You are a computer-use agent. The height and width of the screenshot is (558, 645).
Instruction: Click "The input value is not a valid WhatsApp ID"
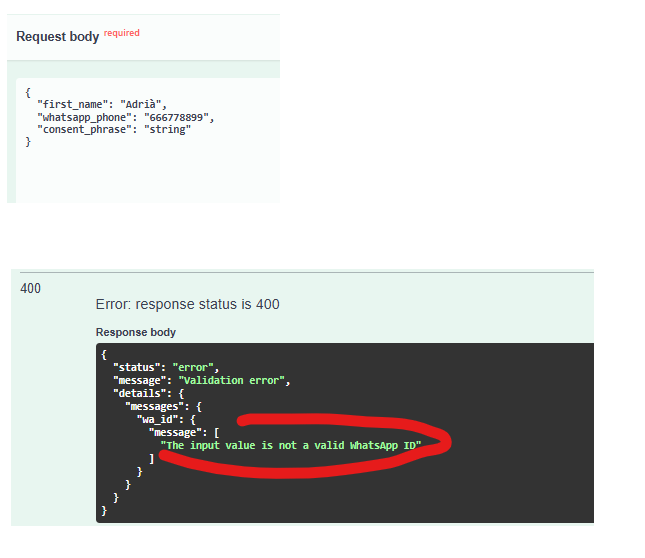291,446
